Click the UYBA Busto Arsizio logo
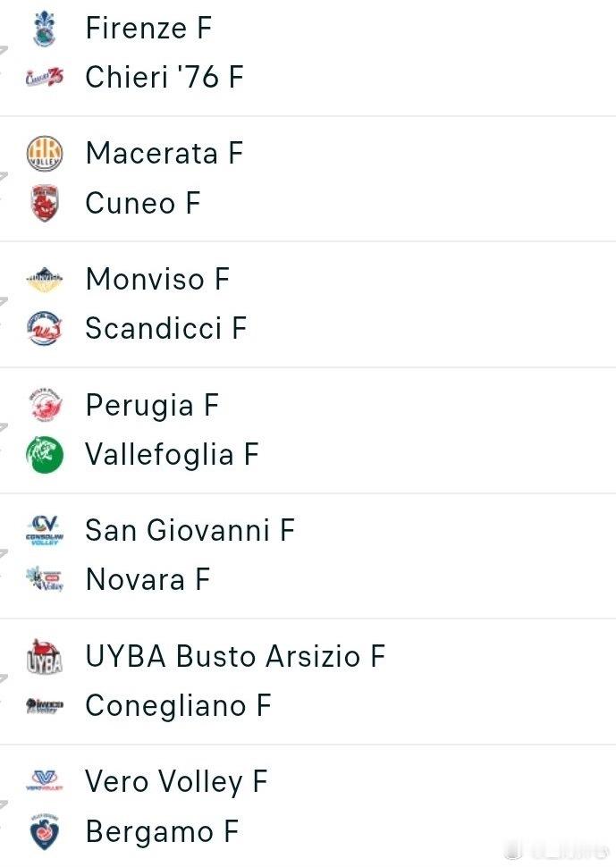This screenshot has width=616, height=867. tap(44, 657)
